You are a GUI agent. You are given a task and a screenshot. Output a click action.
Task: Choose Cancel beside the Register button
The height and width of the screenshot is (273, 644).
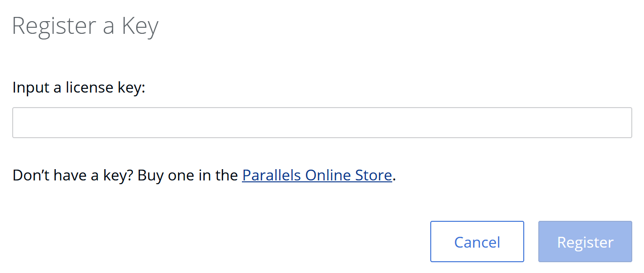[477, 242]
